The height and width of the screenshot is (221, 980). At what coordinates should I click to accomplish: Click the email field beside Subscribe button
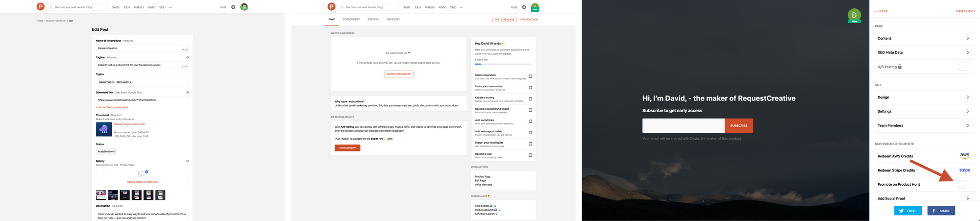click(x=683, y=125)
